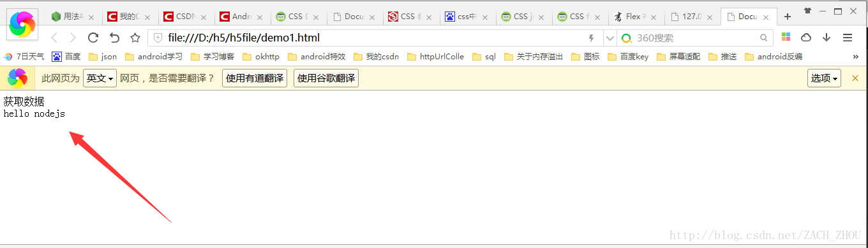Open the okhttp bookmark folder
Viewport: 868px width, 248px height.
[261, 57]
